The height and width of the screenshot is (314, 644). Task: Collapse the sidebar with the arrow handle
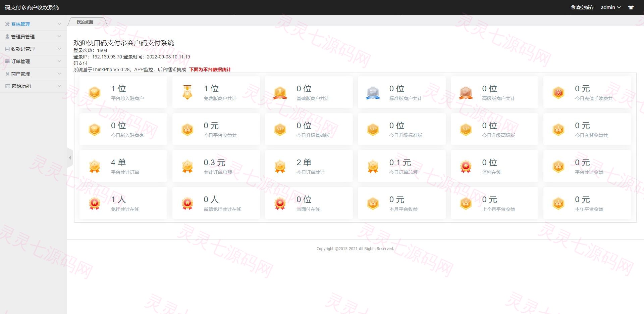[x=70, y=158]
